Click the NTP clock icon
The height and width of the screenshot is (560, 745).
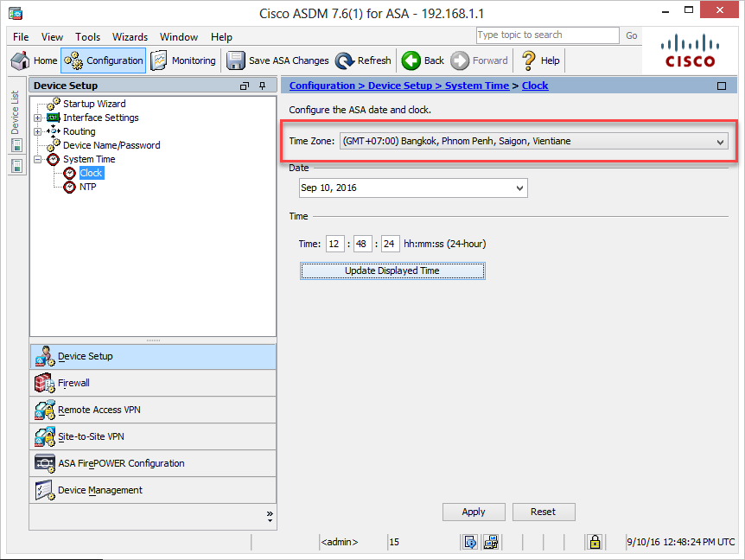click(x=70, y=187)
